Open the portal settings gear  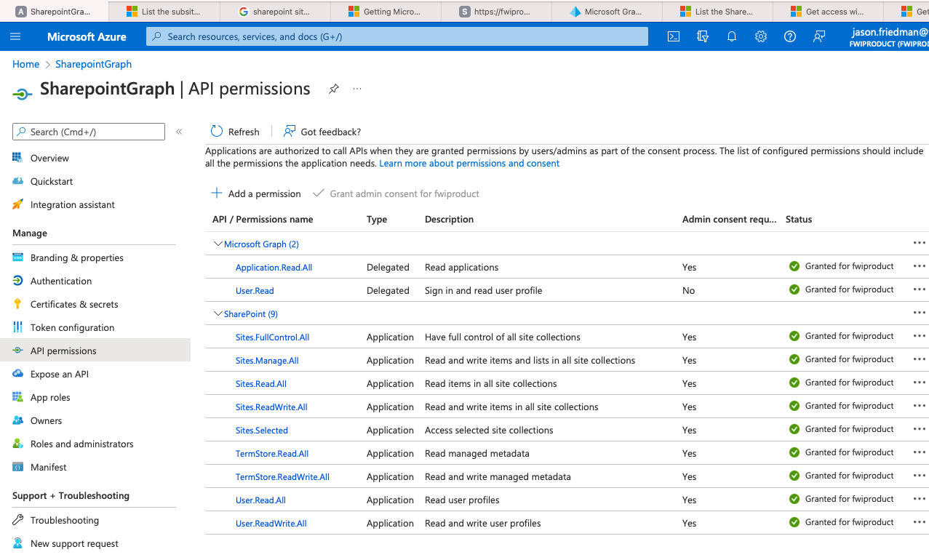pos(760,36)
